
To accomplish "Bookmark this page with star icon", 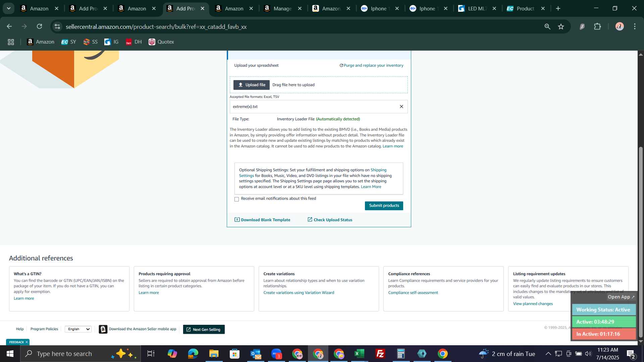I will pos(561,26).
